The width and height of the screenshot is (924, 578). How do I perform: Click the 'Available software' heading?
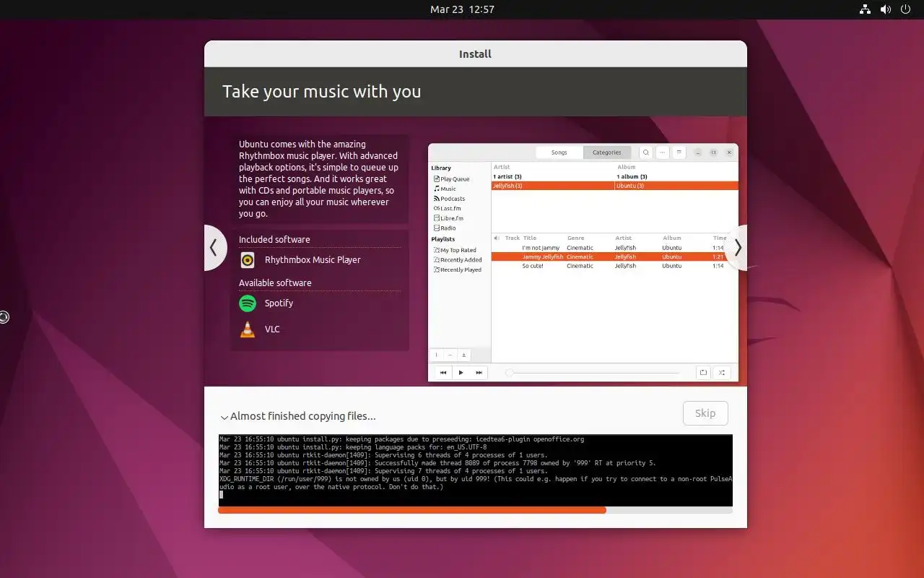pyautogui.click(x=275, y=283)
